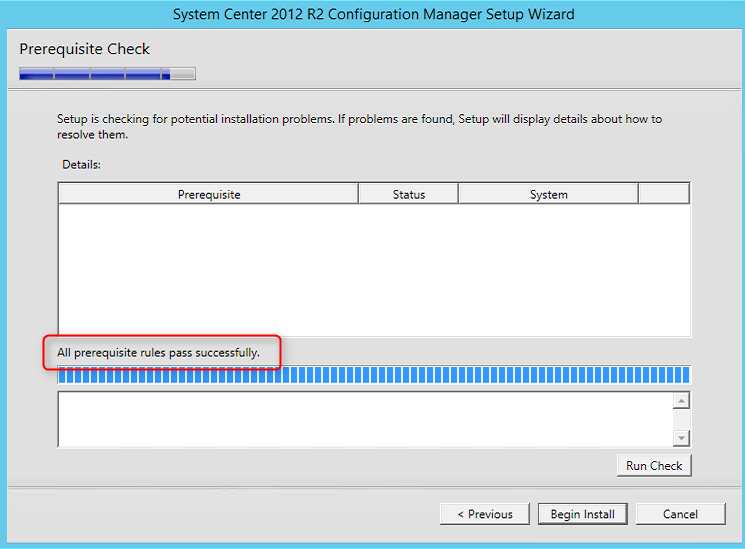The image size is (745, 549).
Task: Sort by the Status column header
Action: click(x=409, y=194)
